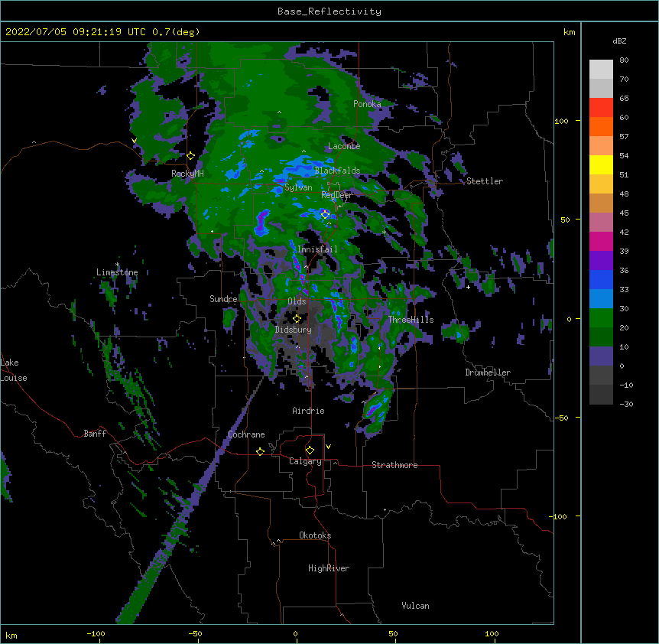Screen dimensions: 659x644
Task: Click the light gray 70–80 dBZ legend swatch
Action: pos(601,70)
